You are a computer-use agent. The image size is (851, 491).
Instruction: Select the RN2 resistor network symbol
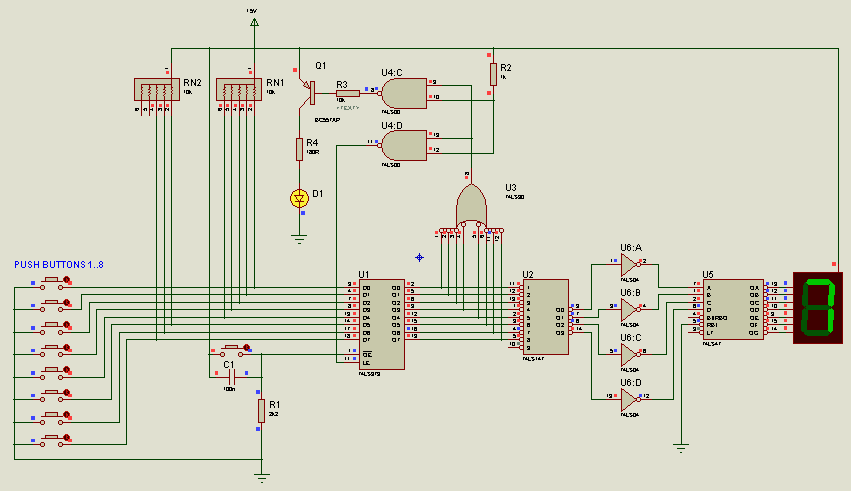pyautogui.click(x=157, y=90)
